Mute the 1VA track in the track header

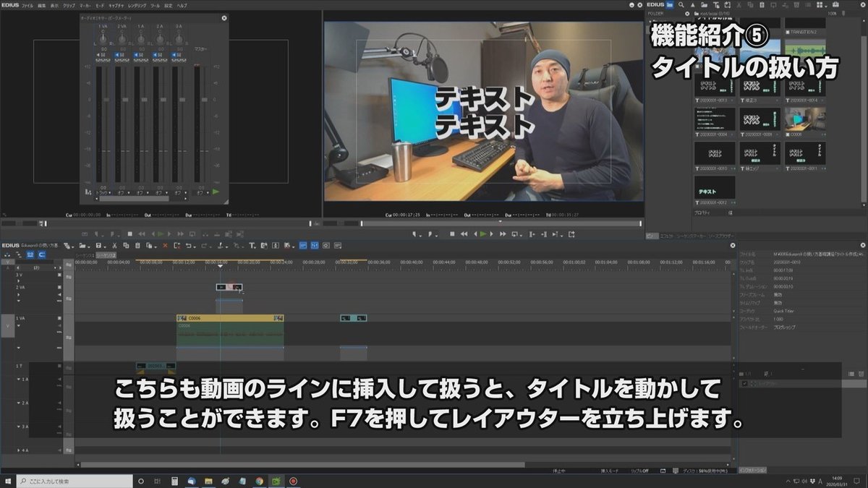59,325
